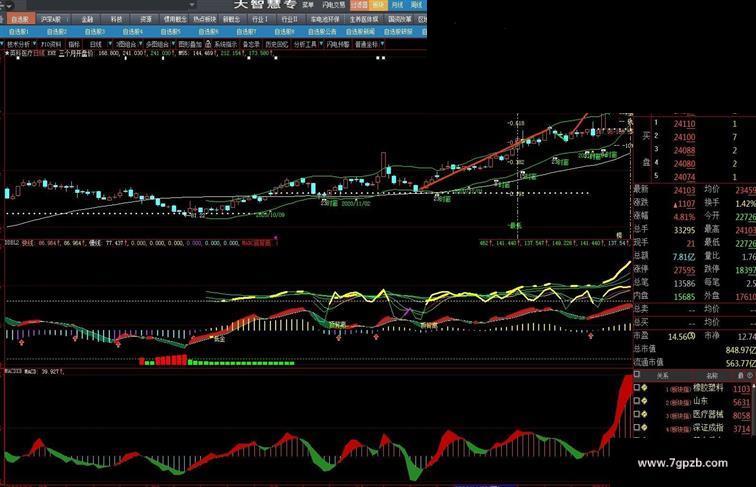Screen dimensions: 756x487
Task: Open the 菜单 menu
Action: (308, 5)
